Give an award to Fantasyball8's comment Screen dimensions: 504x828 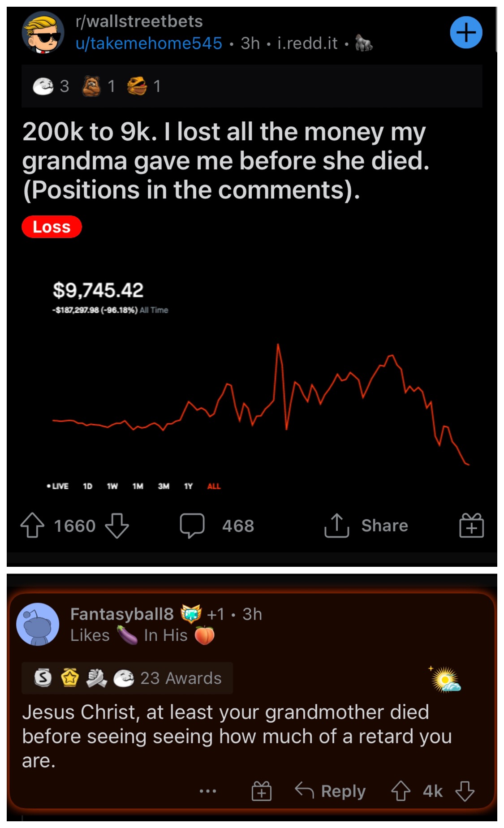point(262,791)
